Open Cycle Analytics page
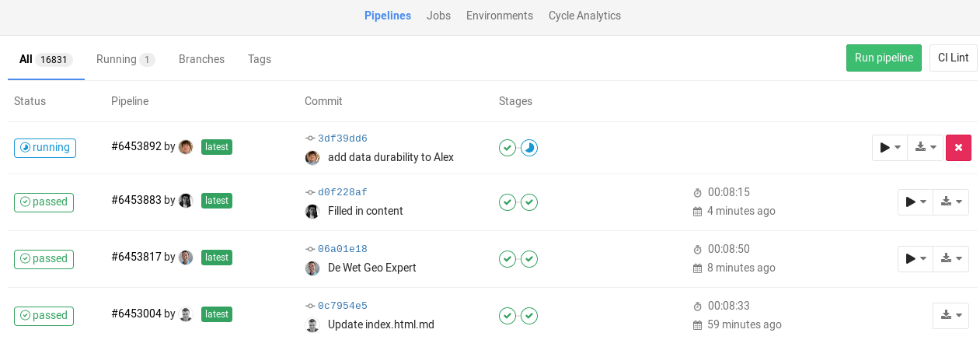Image resolution: width=980 pixels, height=340 pixels. click(584, 16)
